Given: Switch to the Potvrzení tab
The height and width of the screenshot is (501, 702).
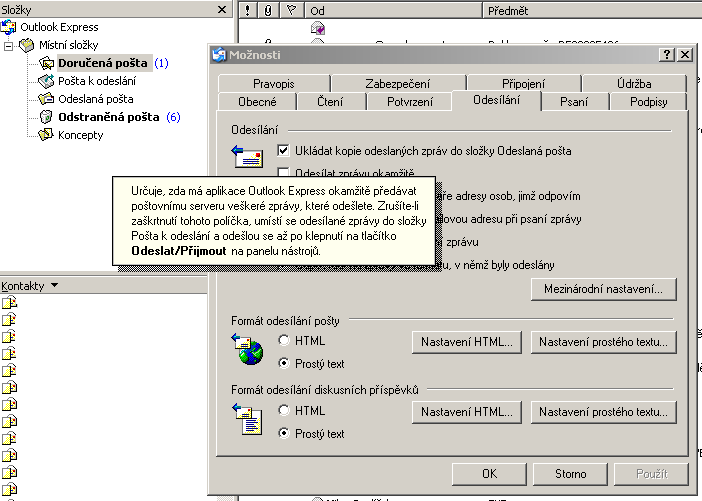Looking at the screenshot, I should pos(410,102).
